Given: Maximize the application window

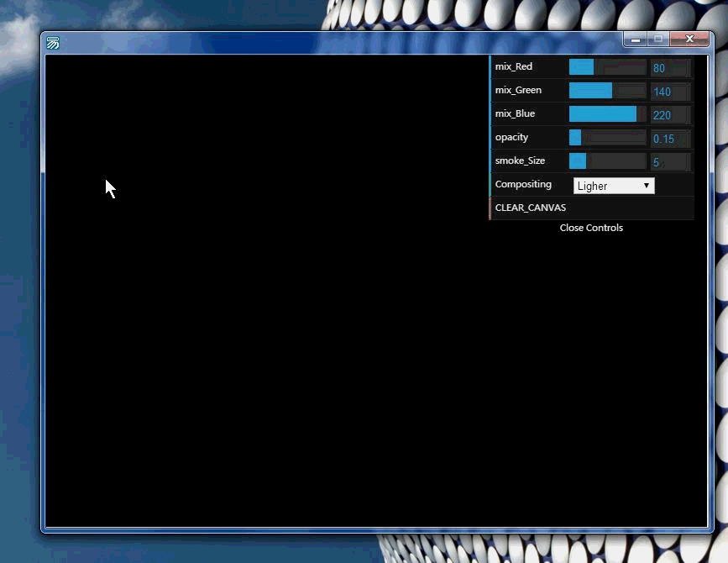Looking at the screenshot, I should (x=658, y=39).
